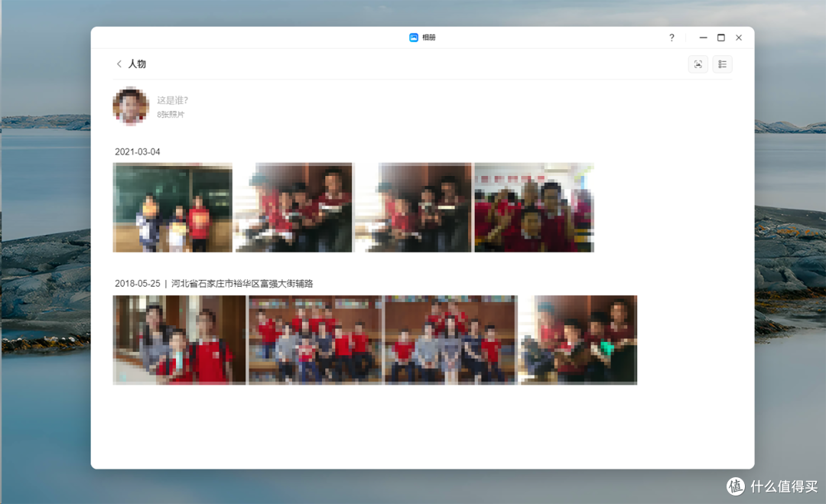This screenshot has height=504, width=826.
Task: Click the 2021-03-04 date heading
Action: click(x=138, y=151)
